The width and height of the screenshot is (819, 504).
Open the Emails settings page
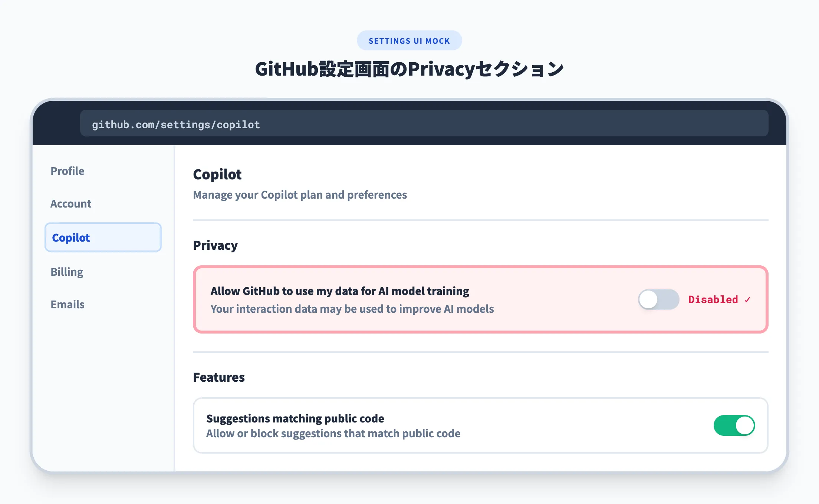tap(68, 304)
